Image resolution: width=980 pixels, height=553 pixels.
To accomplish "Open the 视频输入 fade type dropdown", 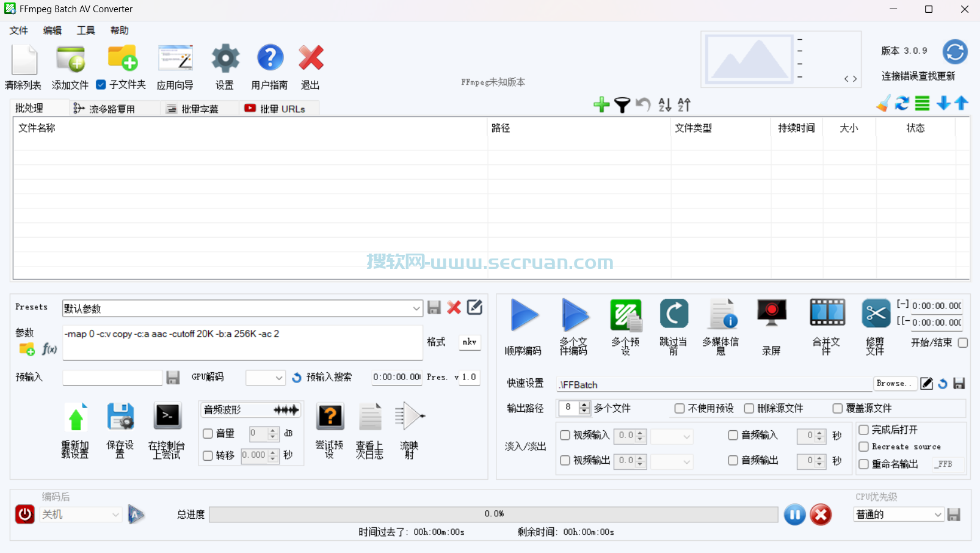I will coord(672,436).
